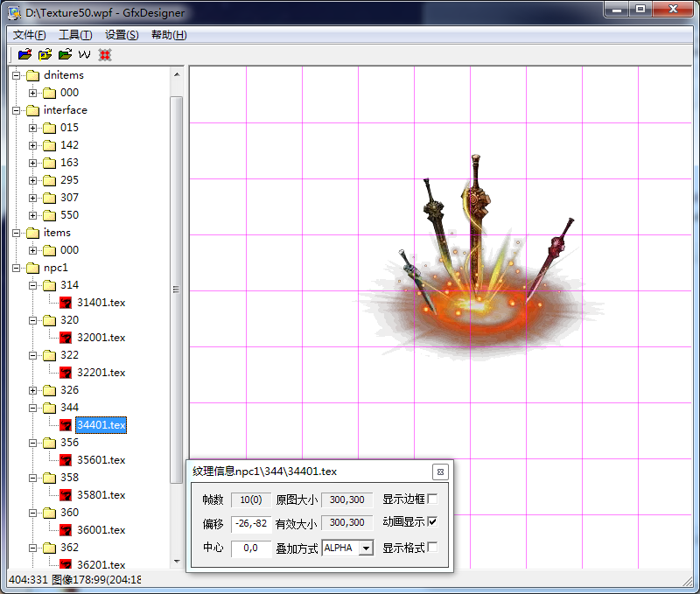Click the dnitems folder icon
700x594 pixels.
click(x=32, y=75)
